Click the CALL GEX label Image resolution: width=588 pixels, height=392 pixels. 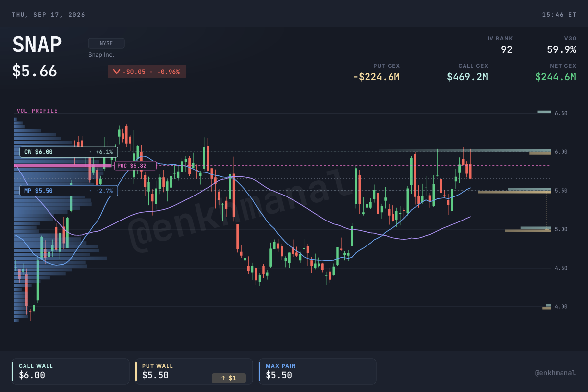[473, 66]
